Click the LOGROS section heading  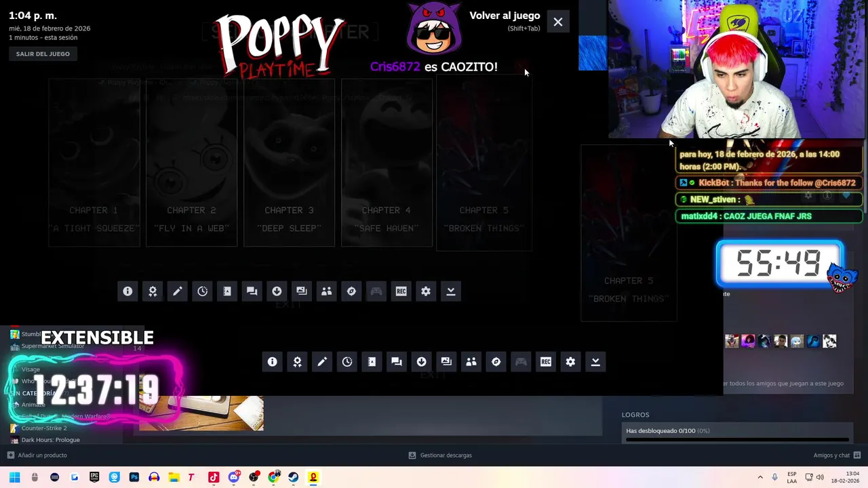[x=635, y=415]
